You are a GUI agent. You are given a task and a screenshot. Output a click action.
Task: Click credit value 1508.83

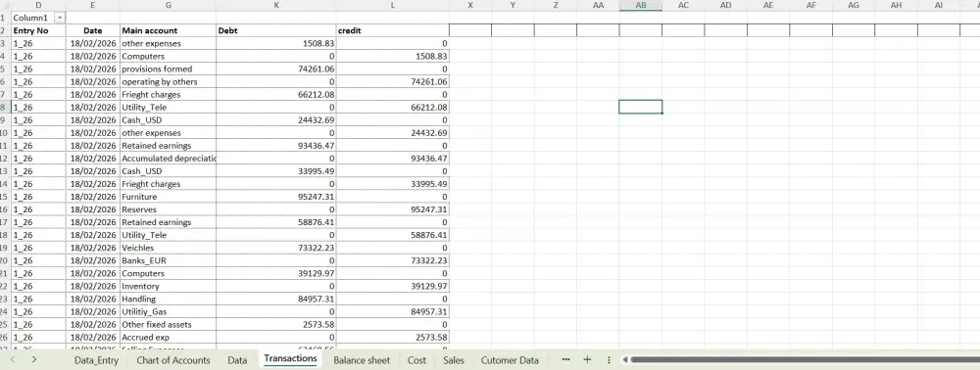click(x=393, y=56)
